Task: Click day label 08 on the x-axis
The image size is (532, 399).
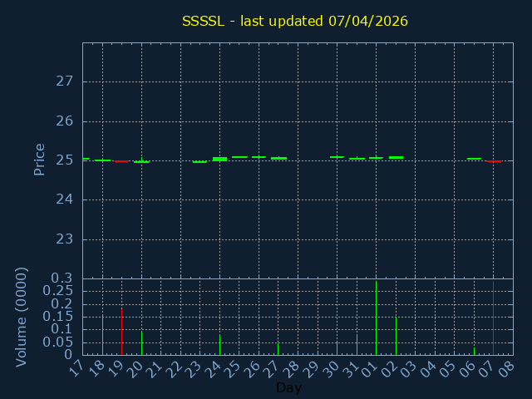Action: pos(506,369)
